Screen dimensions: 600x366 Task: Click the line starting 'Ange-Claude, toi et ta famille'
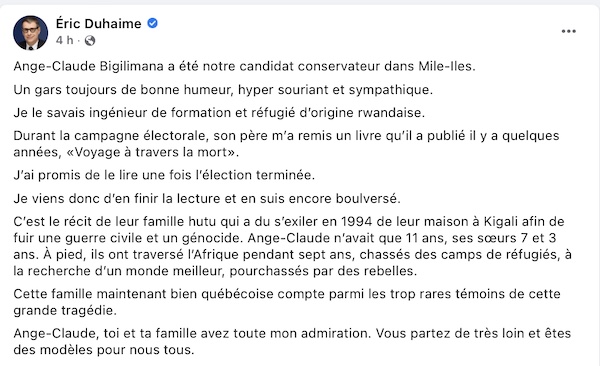coord(292,333)
